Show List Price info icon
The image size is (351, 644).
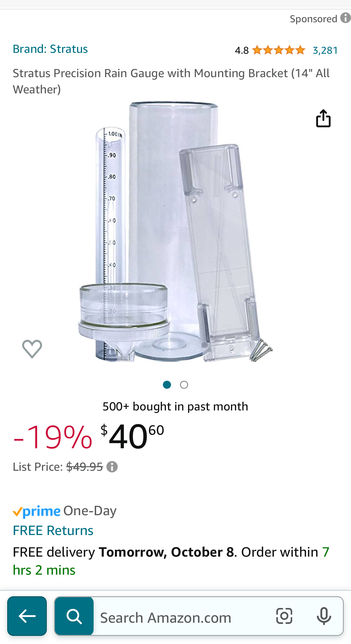[x=112, y=467]
